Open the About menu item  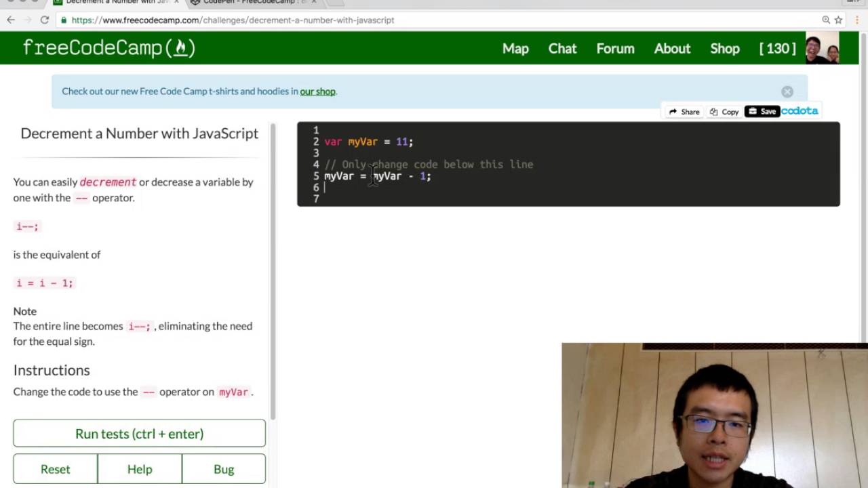coord(672,48)
